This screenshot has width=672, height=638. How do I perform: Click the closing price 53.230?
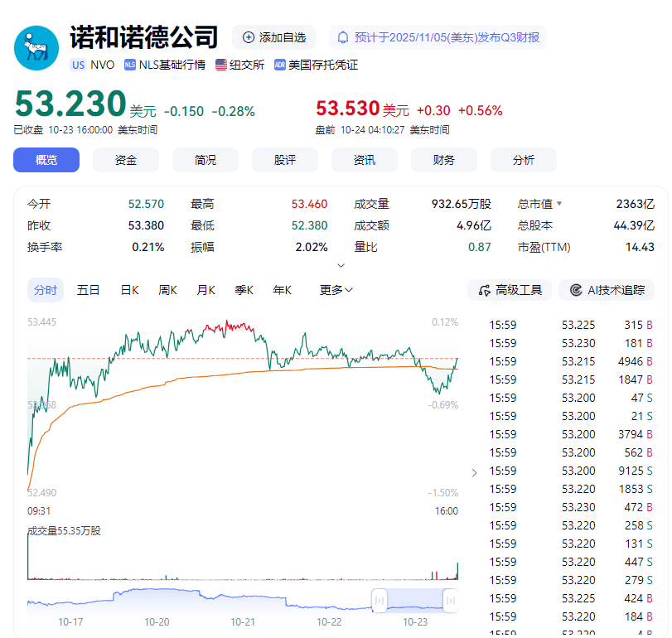click(70, 104)
